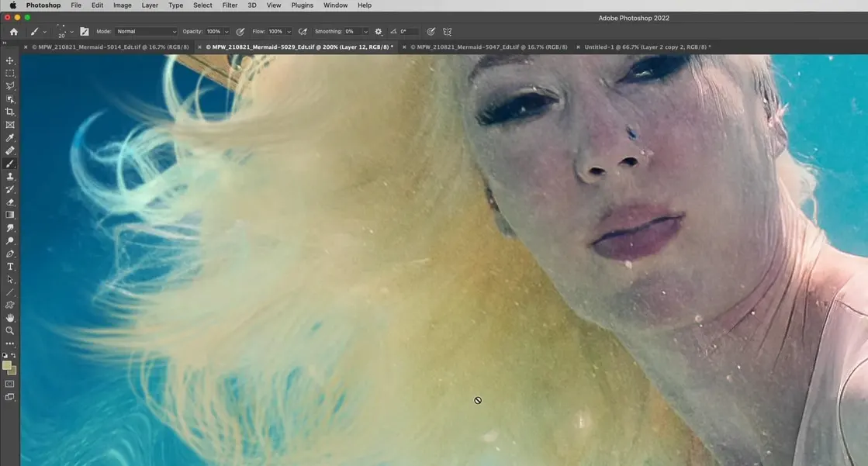The image size is (868, 466).
Task: Toggle Quick Mask mode
Action: 10,384
